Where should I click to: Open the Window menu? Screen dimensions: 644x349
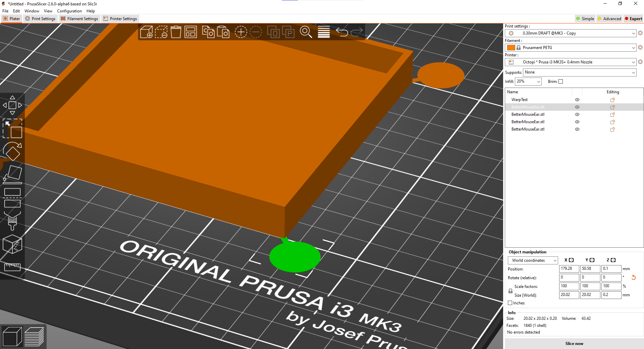32,11
